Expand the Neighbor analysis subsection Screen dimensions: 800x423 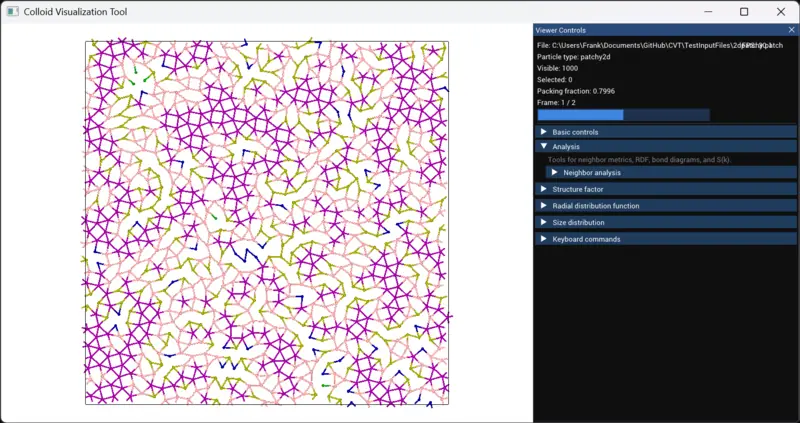coord(591,172)
